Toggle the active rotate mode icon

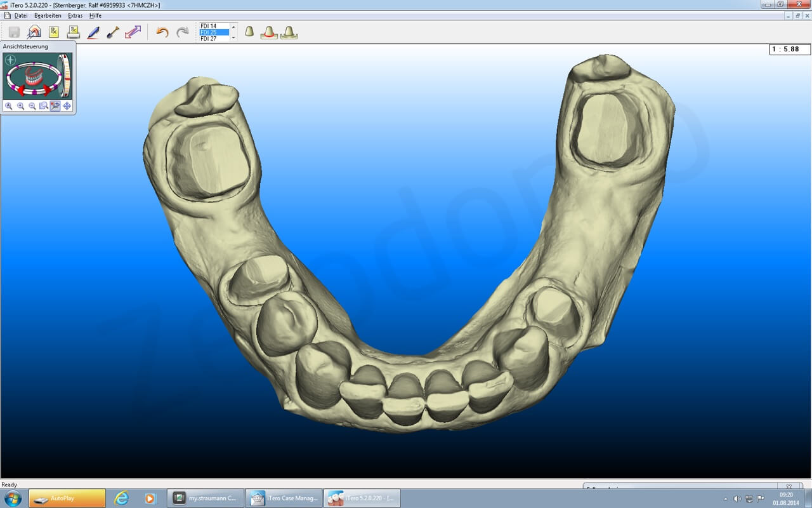(x=55, y=106)
